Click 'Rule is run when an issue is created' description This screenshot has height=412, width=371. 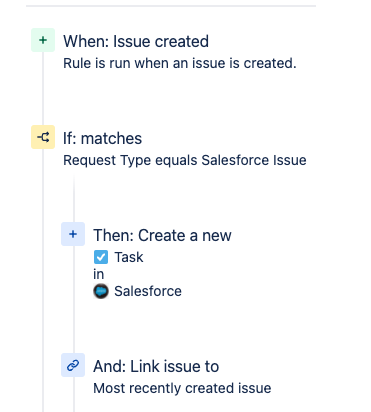pyautogui.click(x=180, y=63)
